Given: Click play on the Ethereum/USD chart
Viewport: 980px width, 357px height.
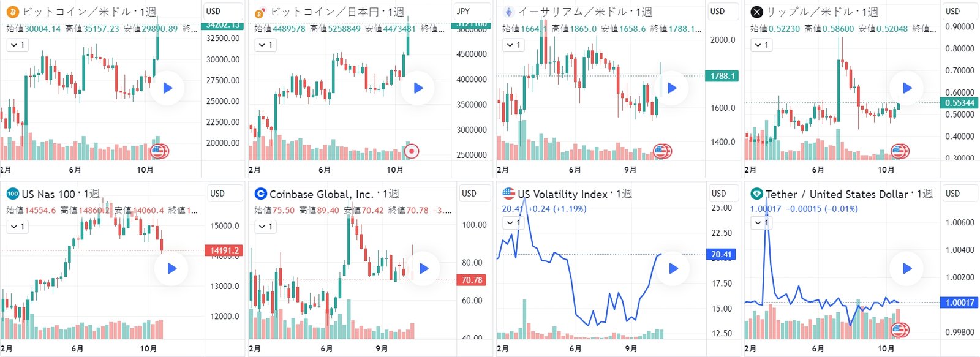Looking at the screenshot, I should 672,88.
